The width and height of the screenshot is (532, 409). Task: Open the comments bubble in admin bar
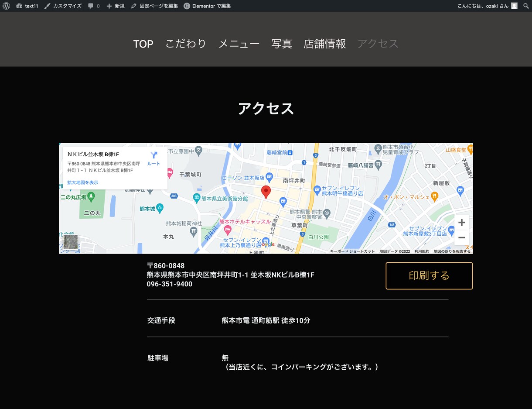click(93, 6)
